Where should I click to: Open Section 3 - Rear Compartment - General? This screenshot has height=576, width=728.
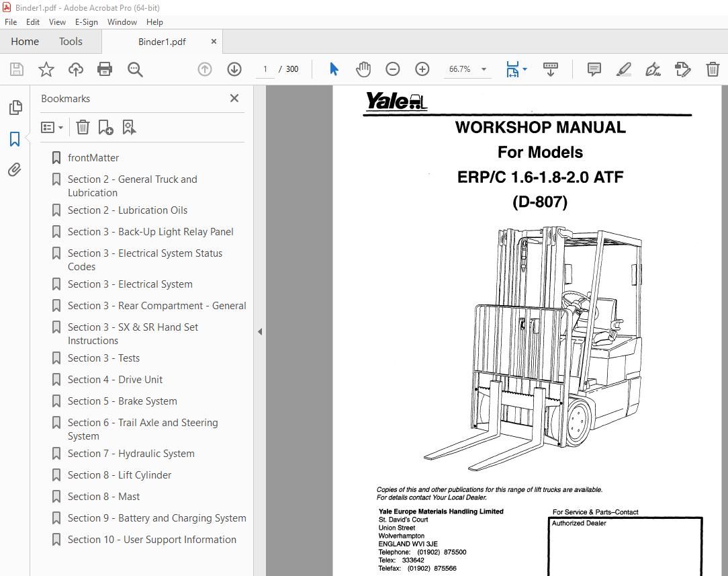point(157,306)
